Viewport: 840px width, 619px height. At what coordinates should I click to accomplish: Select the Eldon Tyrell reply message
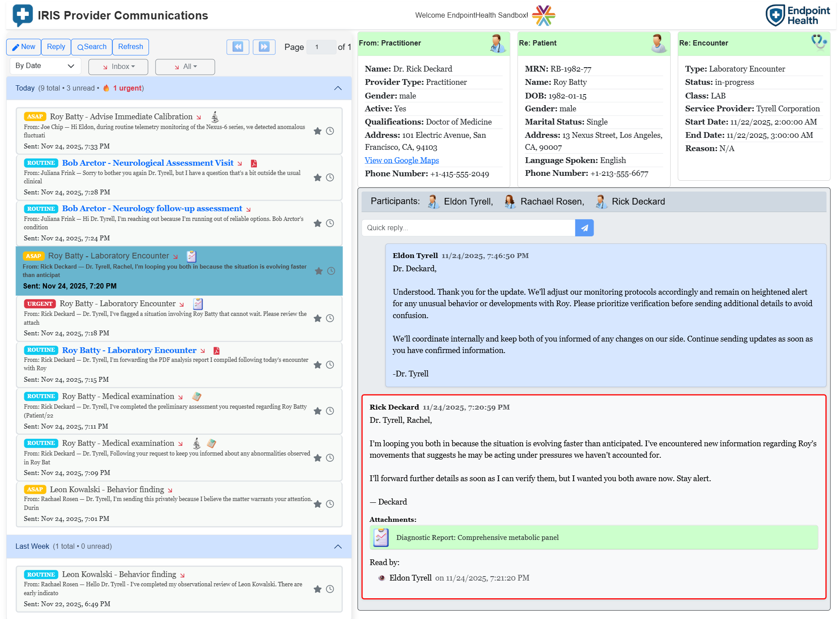click(x=606, y=315)
